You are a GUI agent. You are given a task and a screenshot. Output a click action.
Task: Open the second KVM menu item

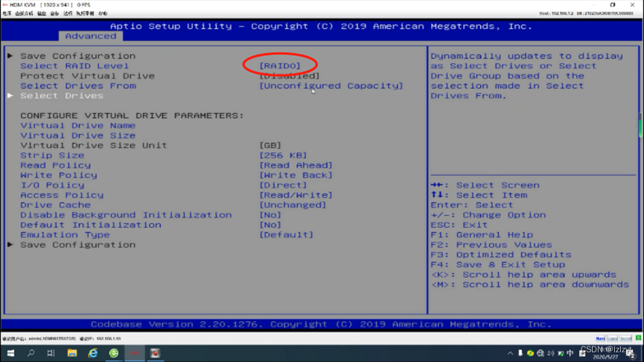pos(24,13)
